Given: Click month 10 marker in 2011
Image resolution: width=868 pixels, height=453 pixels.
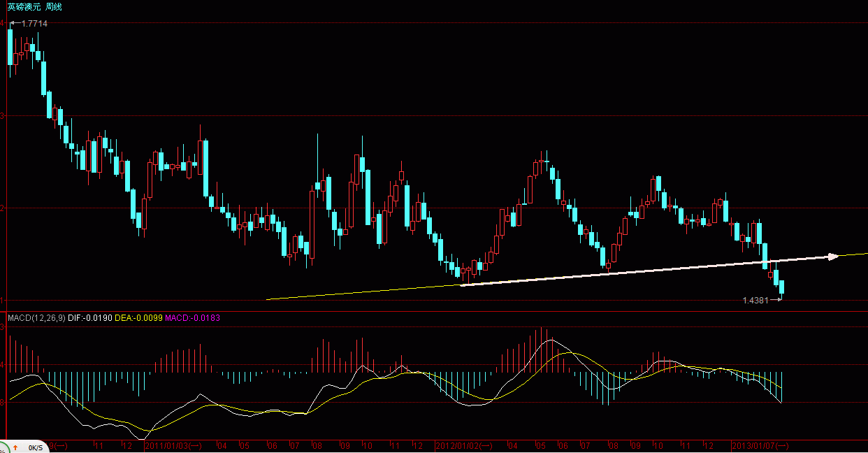Looking at the screenshot, I should click(x=368, y=445).
